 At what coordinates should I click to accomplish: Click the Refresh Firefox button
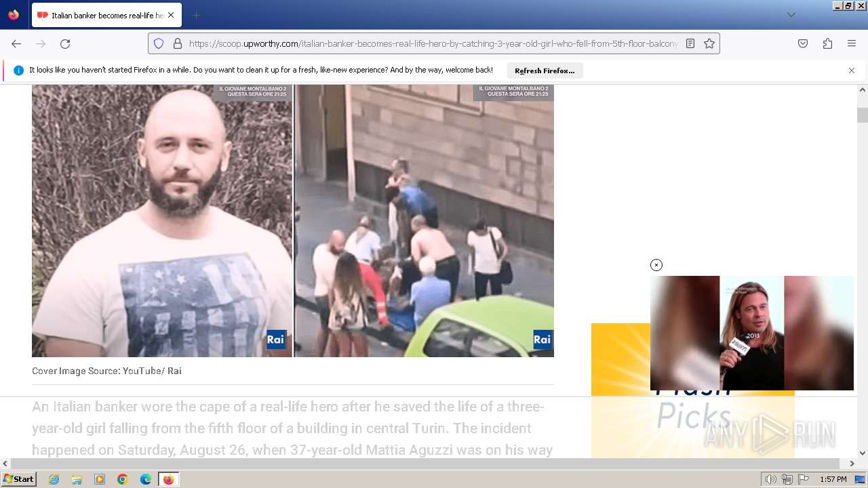click(545, 70)
